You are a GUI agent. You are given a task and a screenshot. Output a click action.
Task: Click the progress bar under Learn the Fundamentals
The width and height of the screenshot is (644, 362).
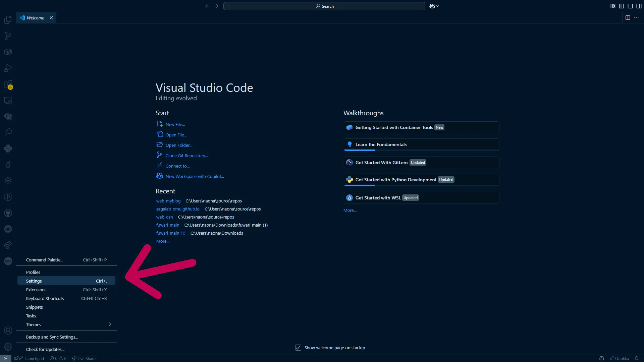point(359,150)
